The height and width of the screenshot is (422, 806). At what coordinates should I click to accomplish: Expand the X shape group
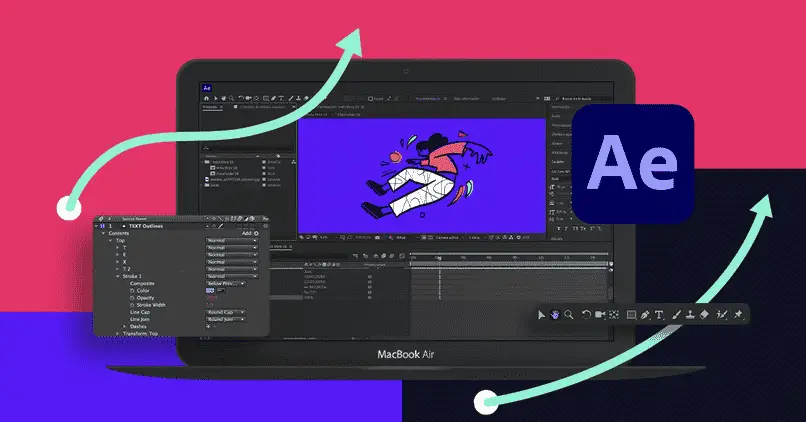pos(117,262)
